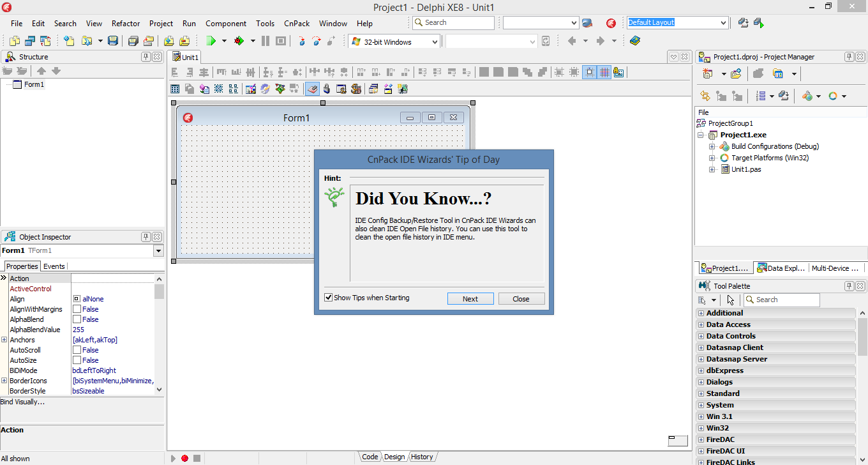
Task: Toggle the snap-to-grid icon in designer toolbar
Action: click(604, 72)
